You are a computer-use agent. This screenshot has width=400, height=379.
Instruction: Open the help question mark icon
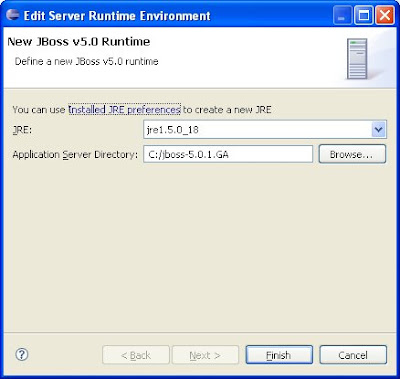click(22, 354)
